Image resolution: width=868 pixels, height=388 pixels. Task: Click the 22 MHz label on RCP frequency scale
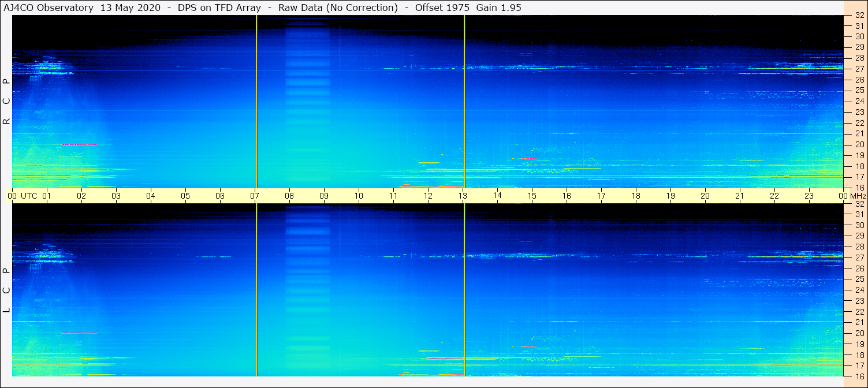(x=859, y=123)
